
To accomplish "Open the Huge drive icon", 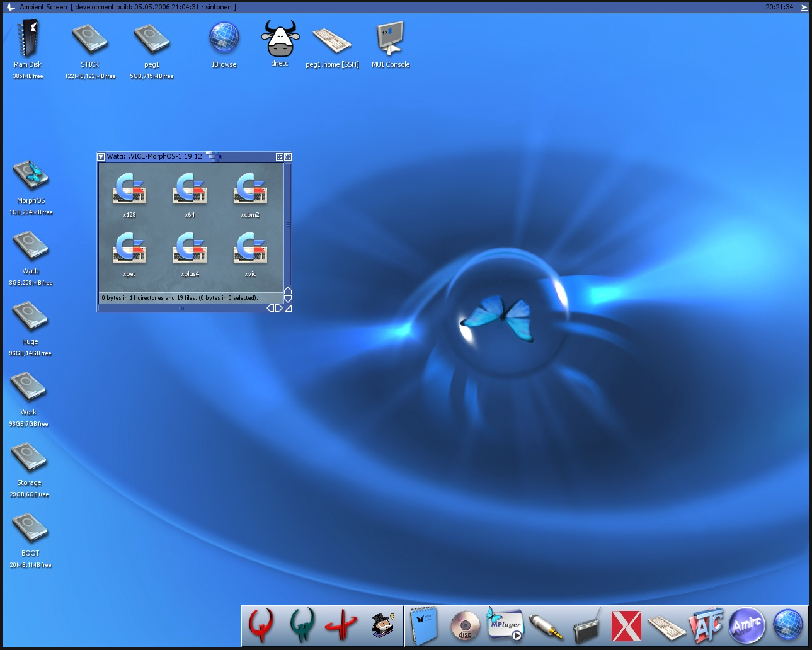I will pyautogui.click(x=30, y=316).
